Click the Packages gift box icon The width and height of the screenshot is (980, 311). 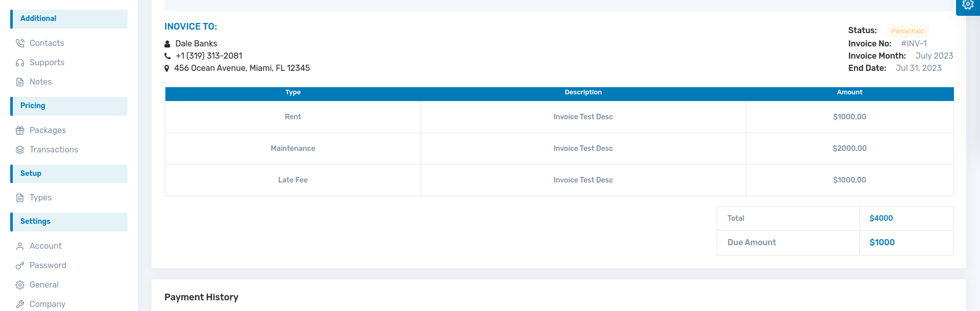(20, 131)
